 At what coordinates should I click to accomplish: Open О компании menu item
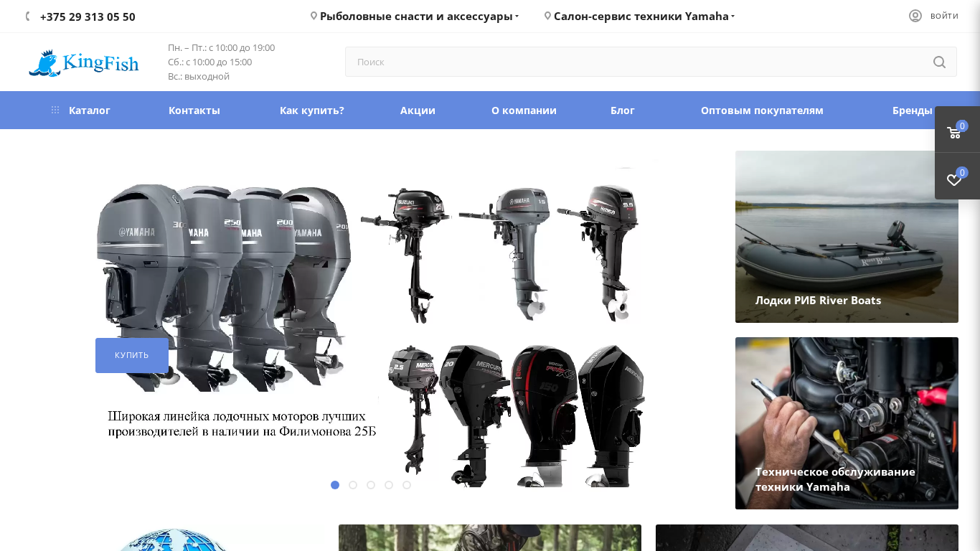pyautogui.click(x=524, y=110)
